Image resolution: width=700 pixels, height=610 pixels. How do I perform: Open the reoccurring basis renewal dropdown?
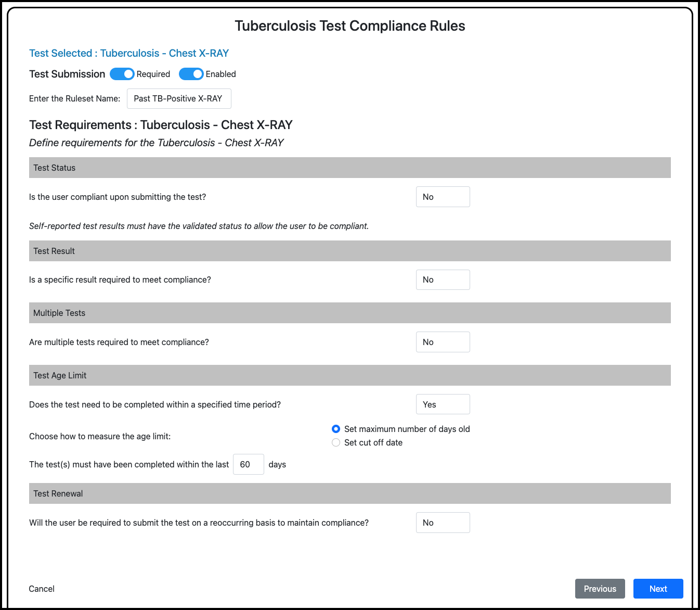443,523
